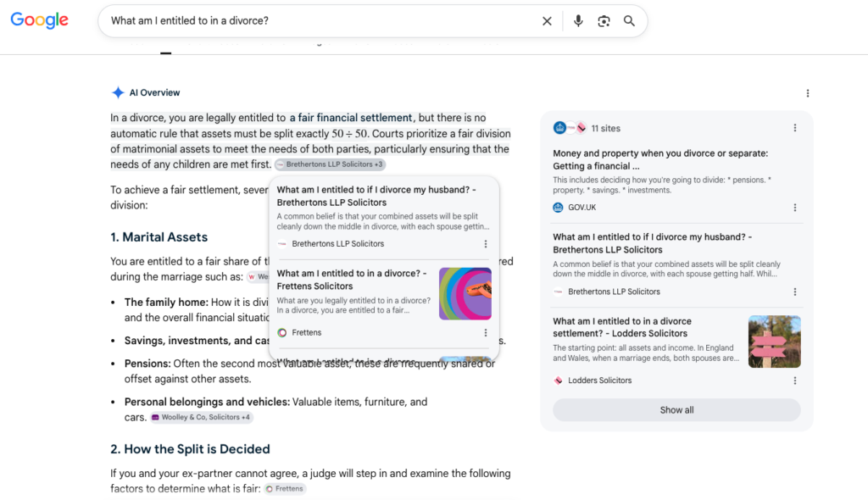
Task: Click the 'AI Overview' label
Action: [x=154, y=92]
